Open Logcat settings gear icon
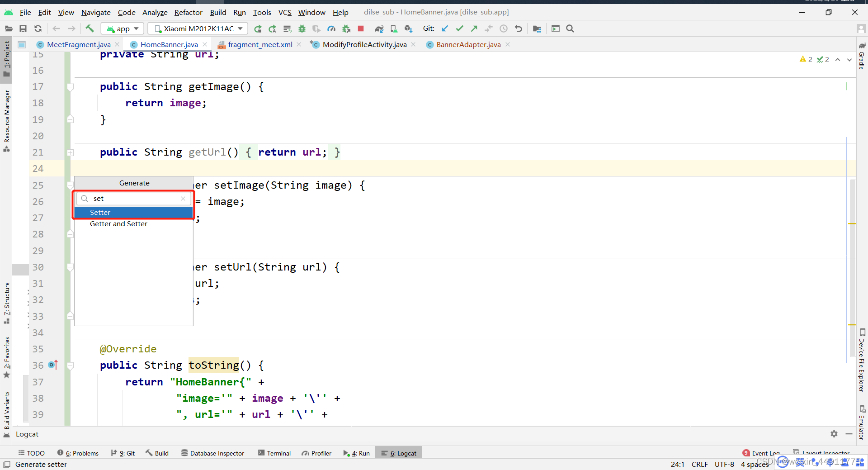The height and width of the screenshot is (470, 868). tap(834, 434)
